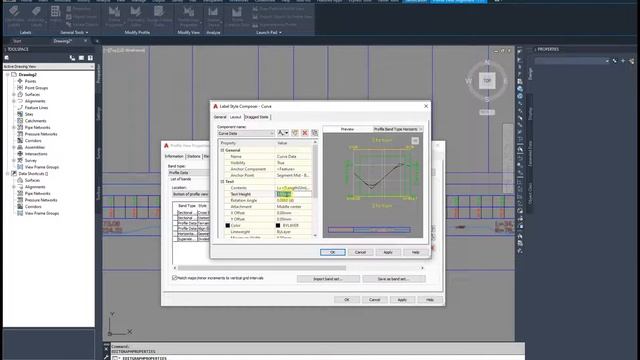Screen dimensions: 640x360
Task: Click the Toolspace help icon
Action: pyautogui.click(x=90, y=58)
